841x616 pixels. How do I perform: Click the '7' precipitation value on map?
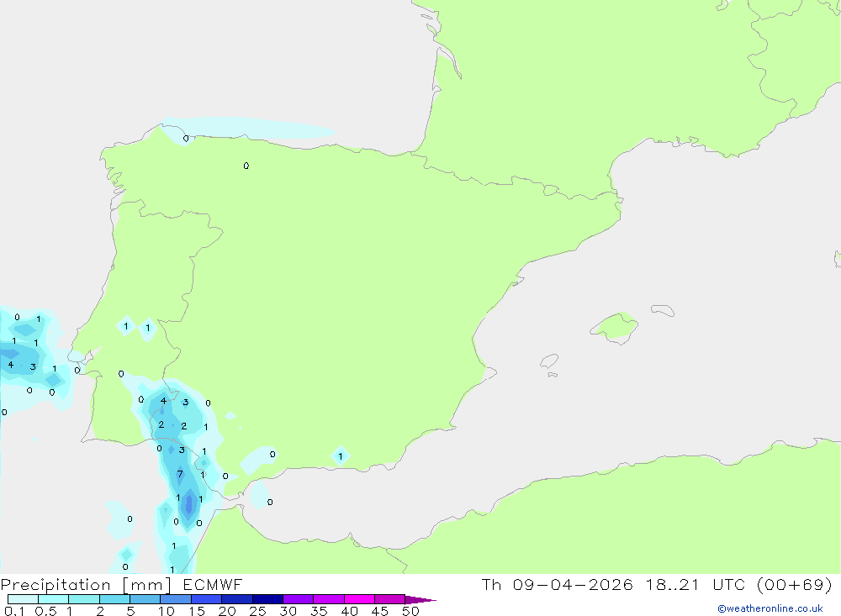click(180, 474)
